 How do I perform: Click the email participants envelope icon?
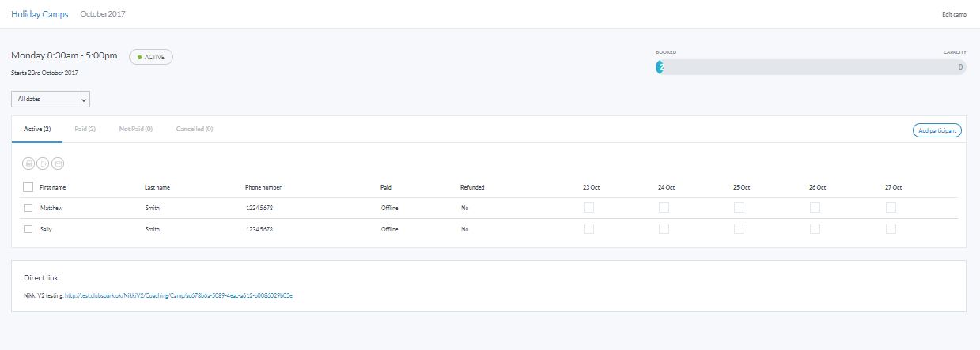58,164
